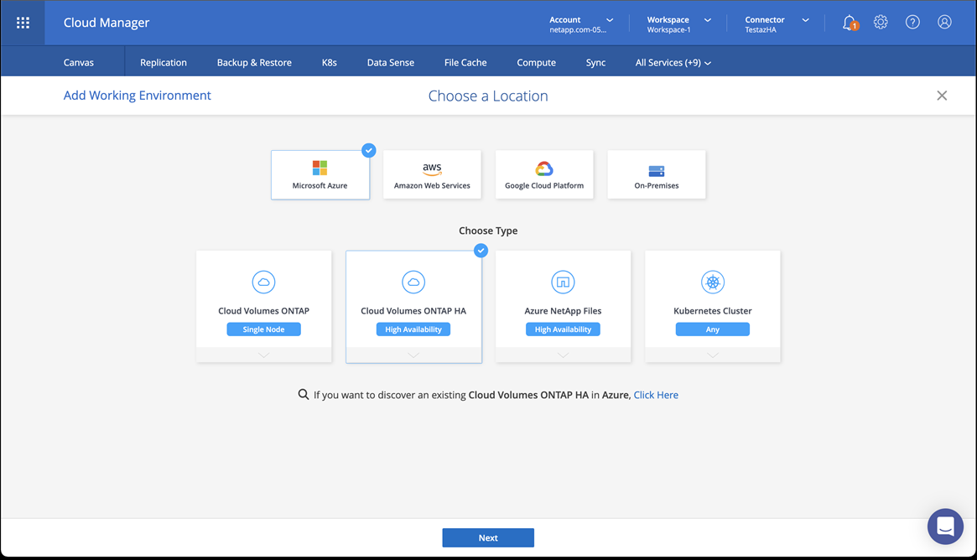
Task: Choose the Kubernetes Cluster type card
Action: coord(712,306)
